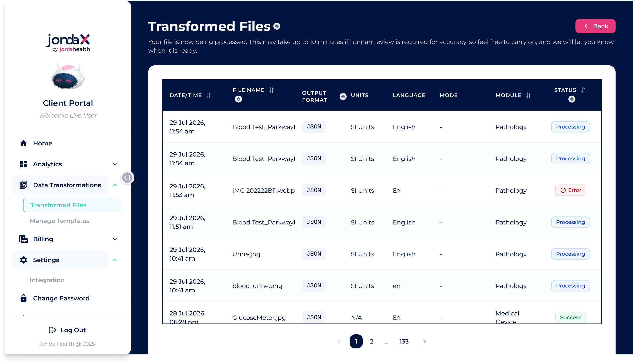Click the Settings gear icon
Screen dimensions: 633x364
tap(24, 260)
